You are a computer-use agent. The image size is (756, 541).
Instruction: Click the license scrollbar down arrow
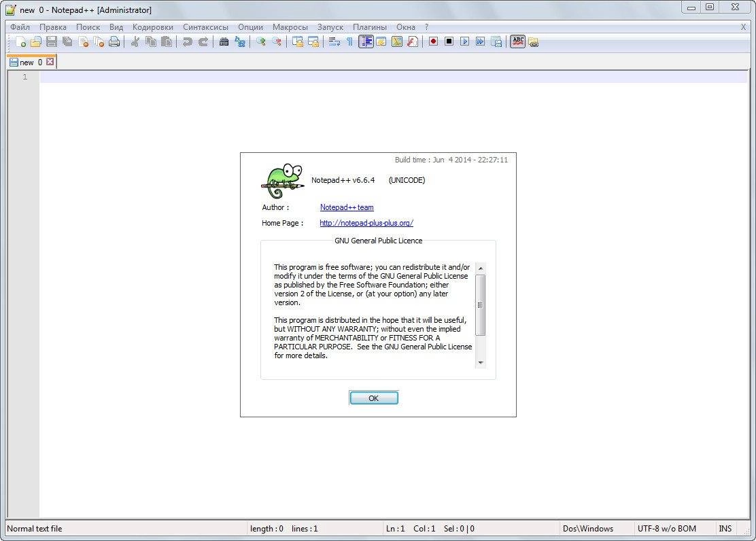click(x=480, y=363)
